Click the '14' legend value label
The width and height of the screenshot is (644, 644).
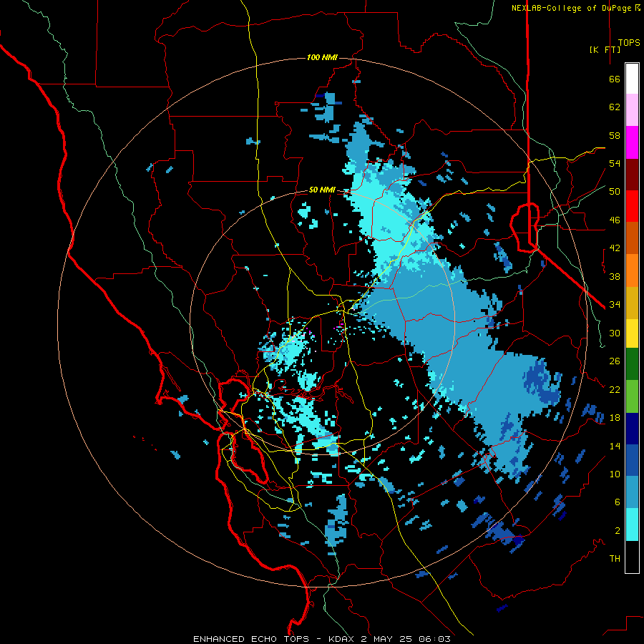(x=615, y=446)
